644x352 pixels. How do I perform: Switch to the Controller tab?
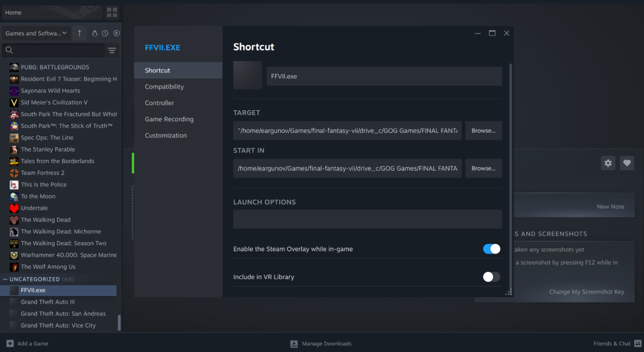coord(159,103)
